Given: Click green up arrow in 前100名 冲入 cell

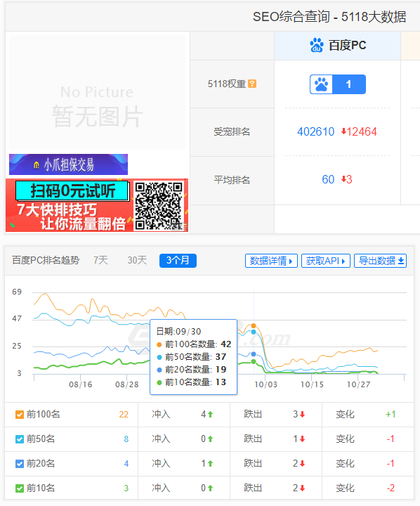Looking at the screenshot, I should click(210, 415).
